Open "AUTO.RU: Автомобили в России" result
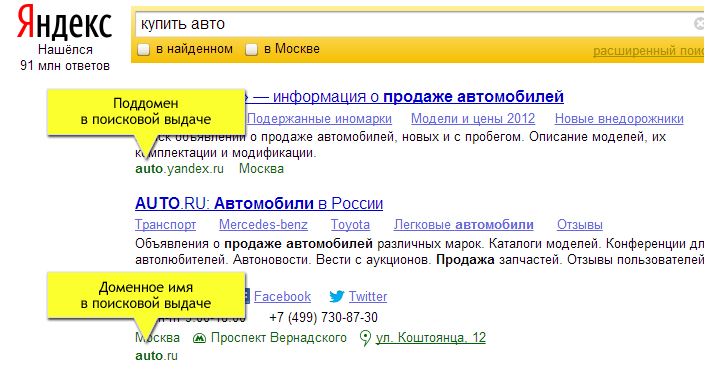The height and width of the screenshot is (374, 704). (259, 203)
